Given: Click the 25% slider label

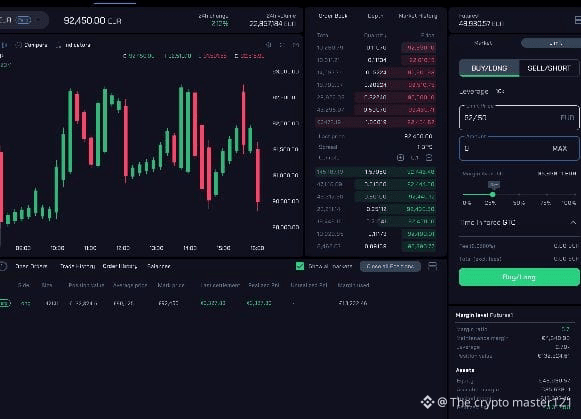Looking at the screenshot, I should coord(490,203).
